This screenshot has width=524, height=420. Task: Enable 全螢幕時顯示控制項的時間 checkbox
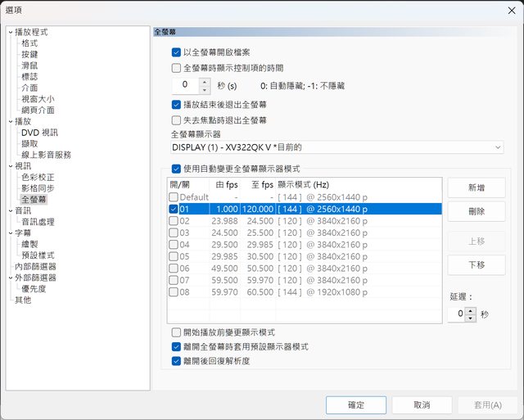coord(176,68)
